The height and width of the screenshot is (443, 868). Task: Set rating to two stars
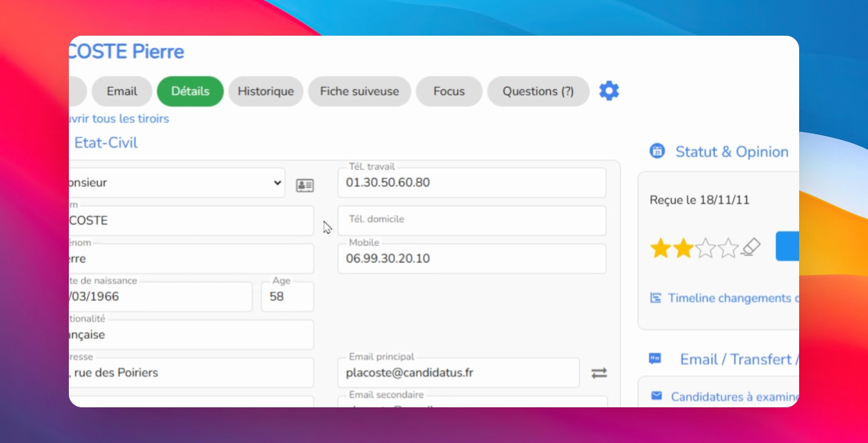coord(683,249)
